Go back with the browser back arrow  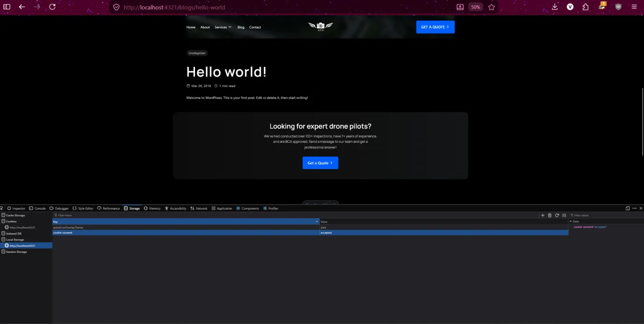(x=22, y=7)
